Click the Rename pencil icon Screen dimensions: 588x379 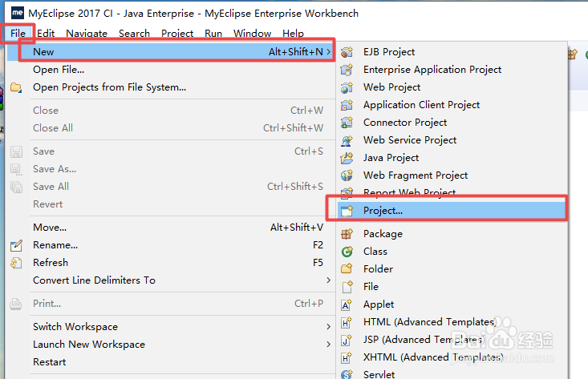tap(16, 245)
